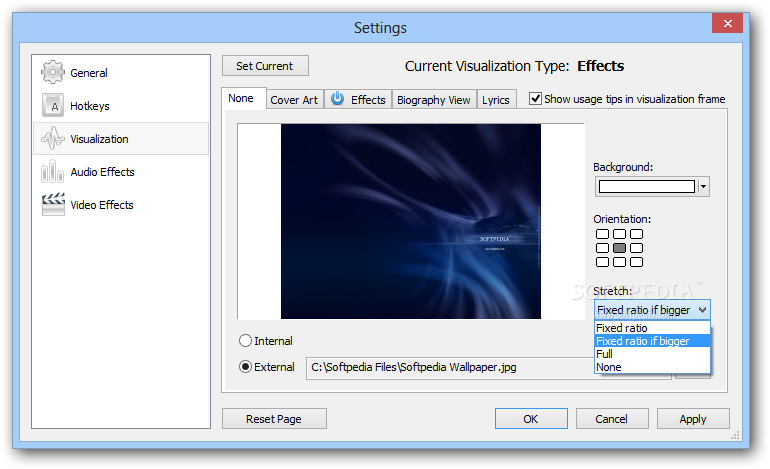Select the General label in sidebar

89,73
